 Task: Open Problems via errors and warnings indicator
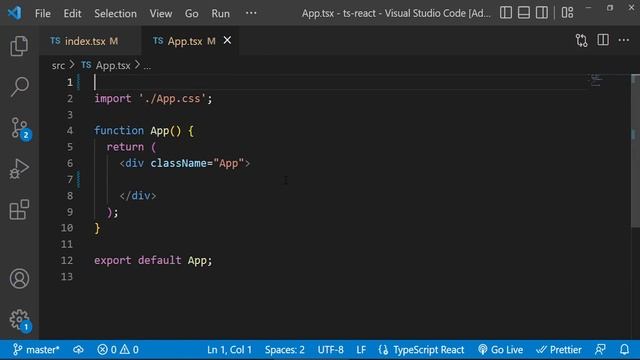tap(118, 350)
